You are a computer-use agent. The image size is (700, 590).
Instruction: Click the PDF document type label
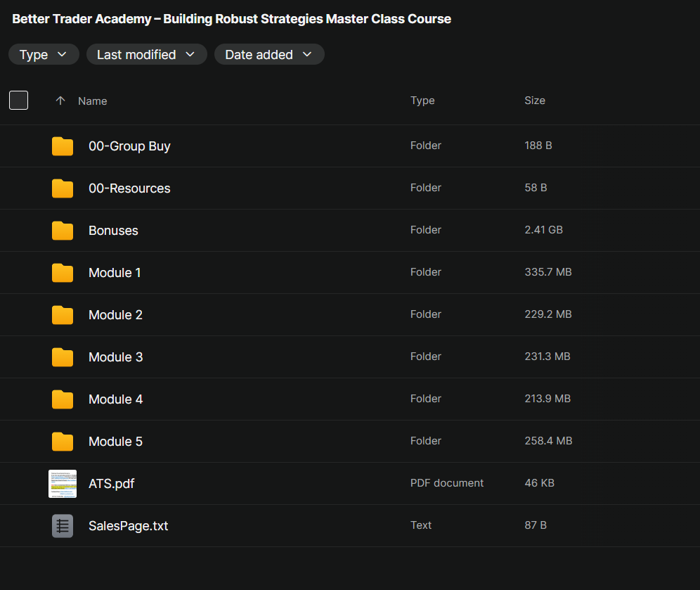[447, 483]
